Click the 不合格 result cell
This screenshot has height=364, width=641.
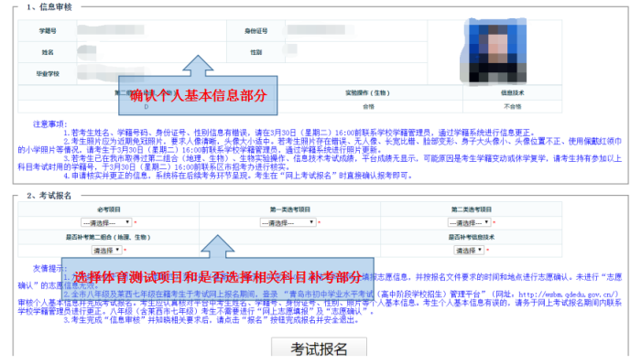tap(512, 106)
